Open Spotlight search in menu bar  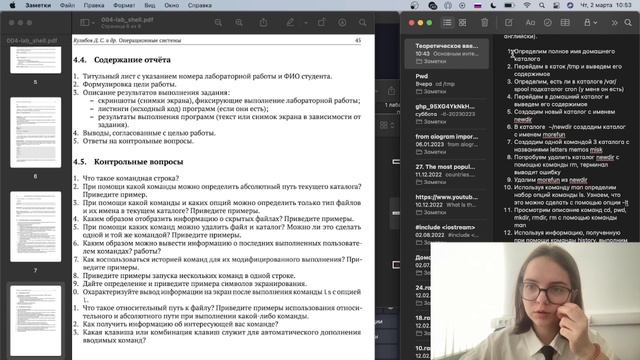coord(542,5)
